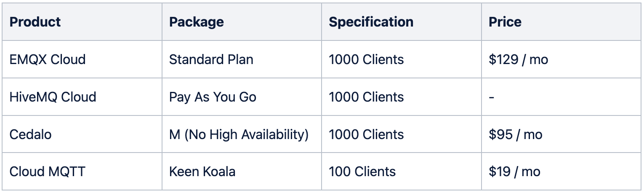
Task: Click the $129 / mo price cell
Action: pos(519,59)
